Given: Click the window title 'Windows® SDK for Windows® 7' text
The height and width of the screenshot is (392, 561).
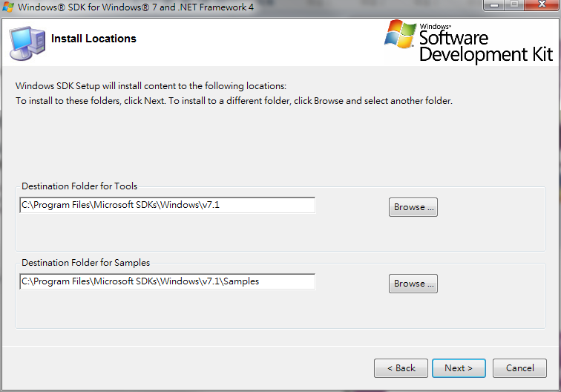Looking at the screenshot, I should 136,7.
